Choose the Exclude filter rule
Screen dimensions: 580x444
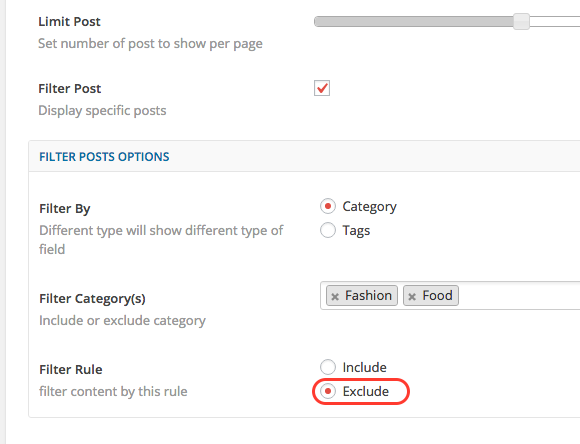(x=328, y=391)
